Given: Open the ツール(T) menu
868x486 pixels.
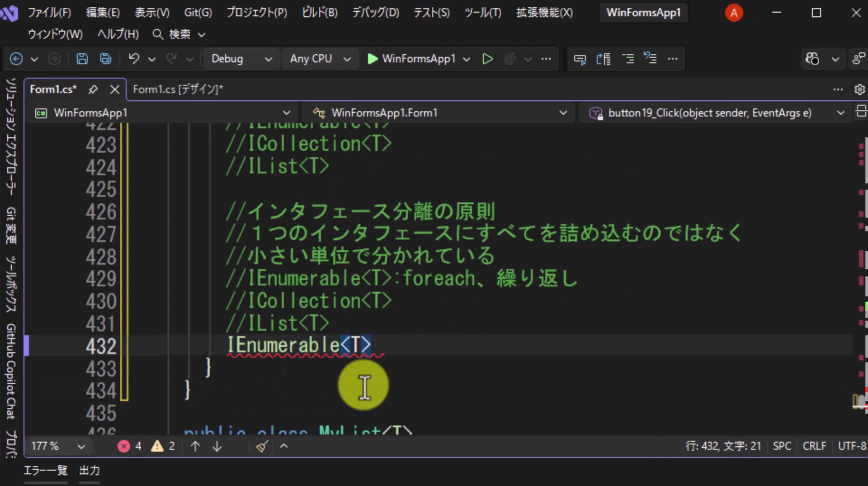Looking at the screenshot, I should tap(483, 13).
